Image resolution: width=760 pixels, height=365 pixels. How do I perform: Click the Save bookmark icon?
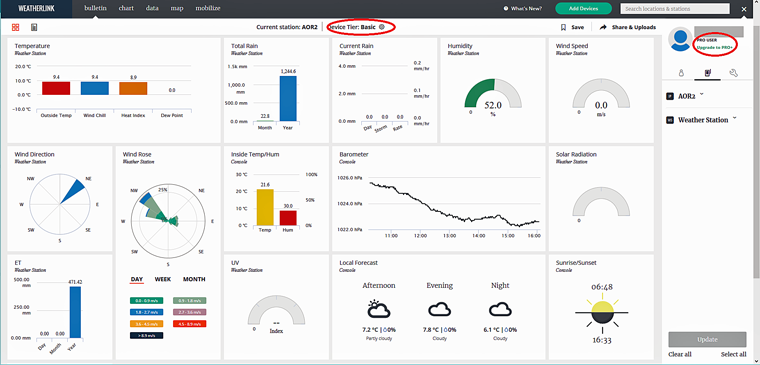click(x=563, y=28)
